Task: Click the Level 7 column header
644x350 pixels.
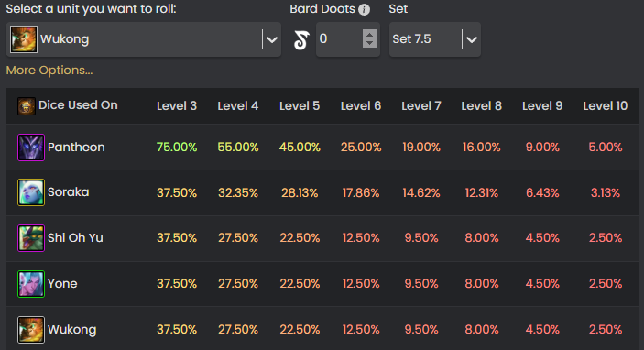Action: (421, 106)
